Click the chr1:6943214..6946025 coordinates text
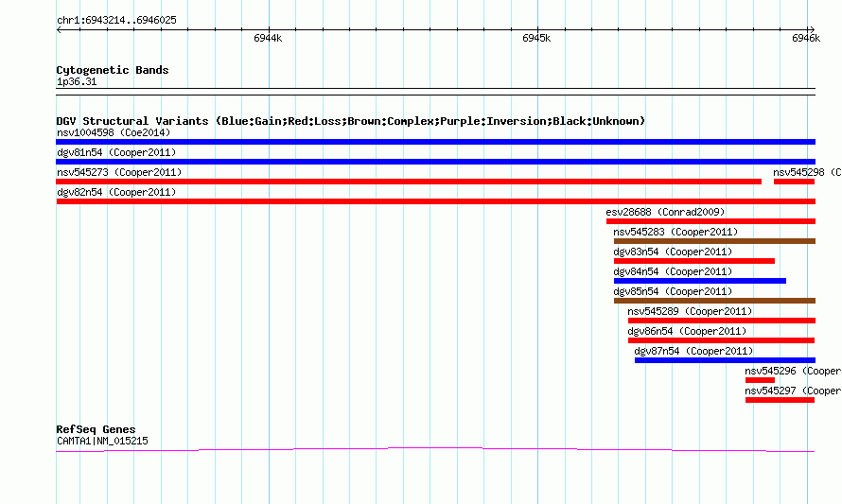 [x=116, y=21]
